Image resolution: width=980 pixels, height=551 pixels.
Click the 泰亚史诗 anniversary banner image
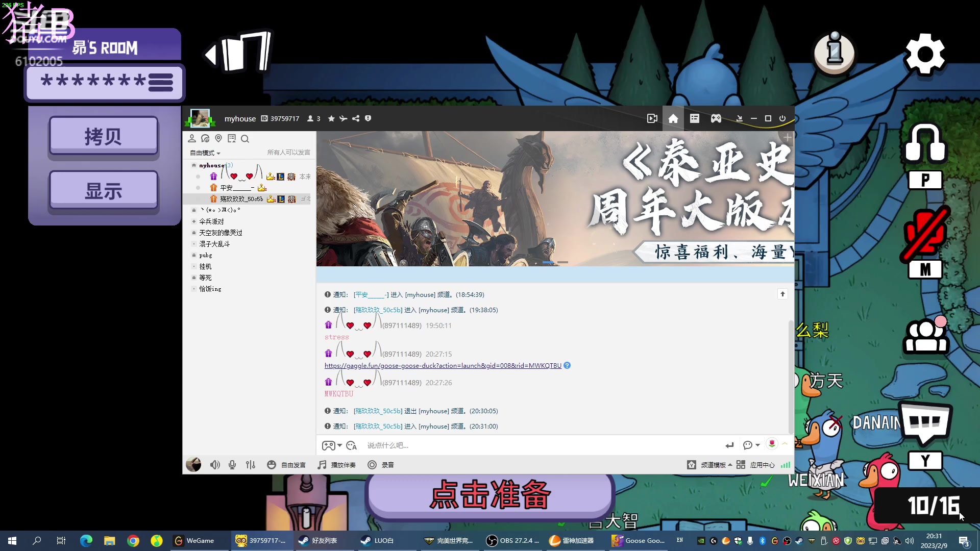click(x=555, y=199)
